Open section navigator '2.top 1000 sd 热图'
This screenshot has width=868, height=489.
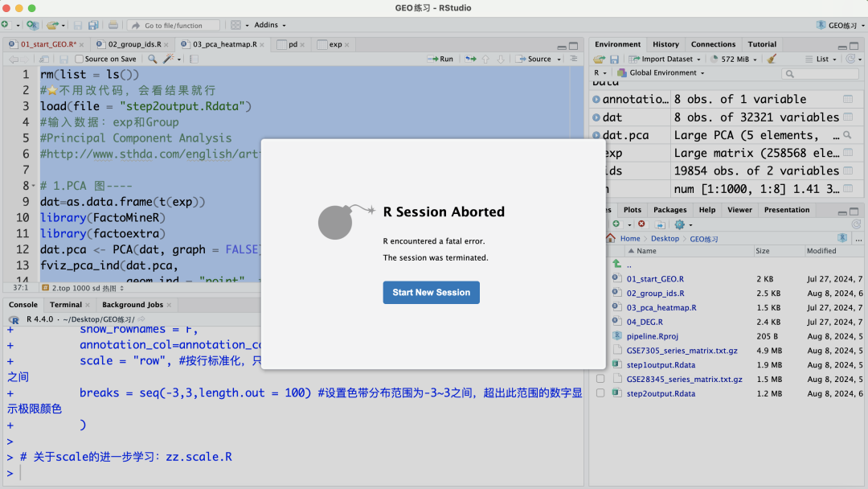pos(83,288)
